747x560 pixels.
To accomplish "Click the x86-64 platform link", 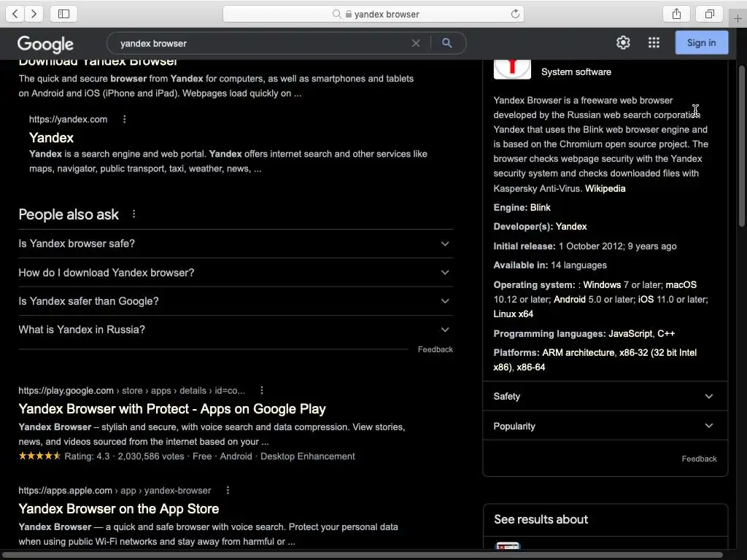I will click(531, 367).
